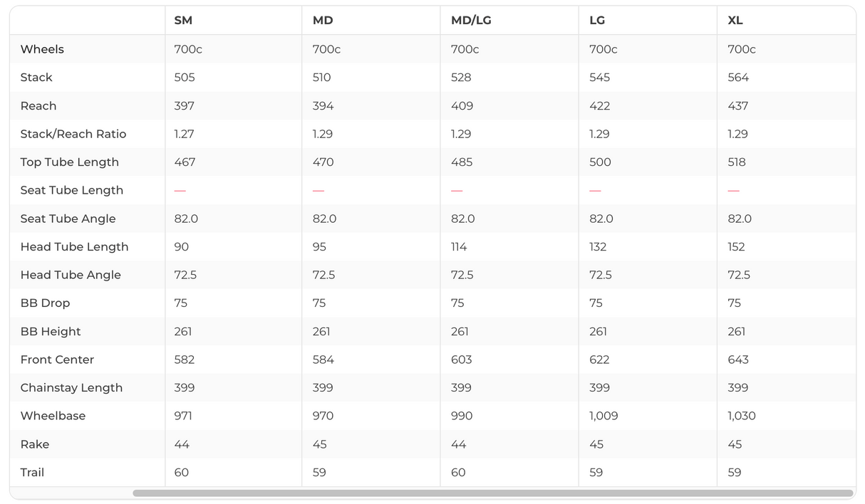Click the Top Tube Length row label
The width and height of the screenshot is (865, 504).
70,162
